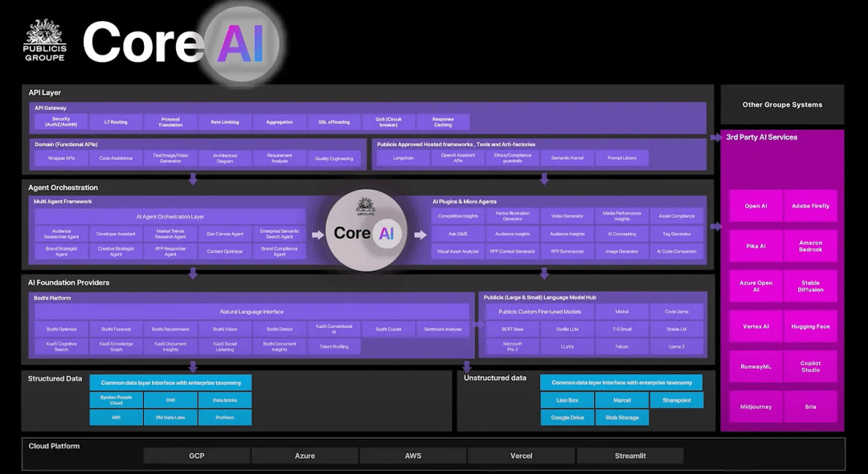Viewport: 868px width, 474px height.
Task: Click the Epsilon People Cloud box
Action: 116,400
